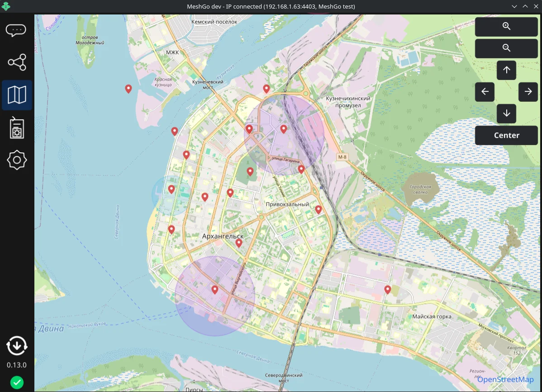This screenshot has width=542, height=392.
Task: Select marker north of the upper purple circle
Action: (266, 89)
